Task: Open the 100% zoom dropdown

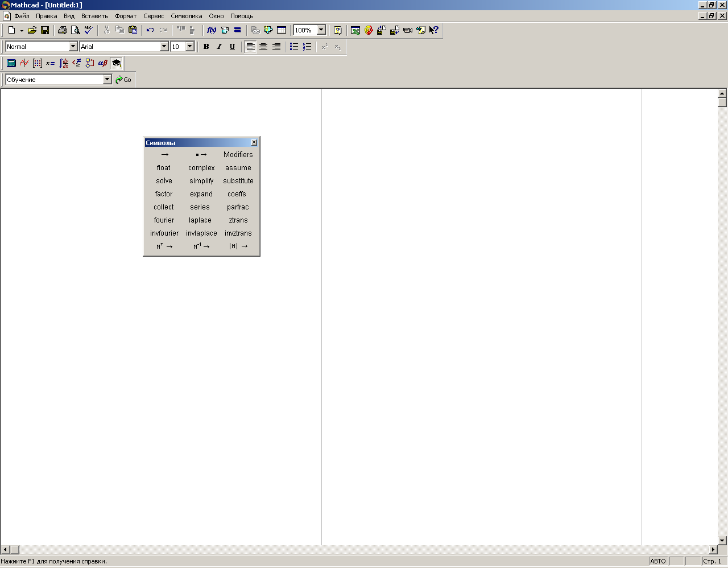Action: coord(321,30)
